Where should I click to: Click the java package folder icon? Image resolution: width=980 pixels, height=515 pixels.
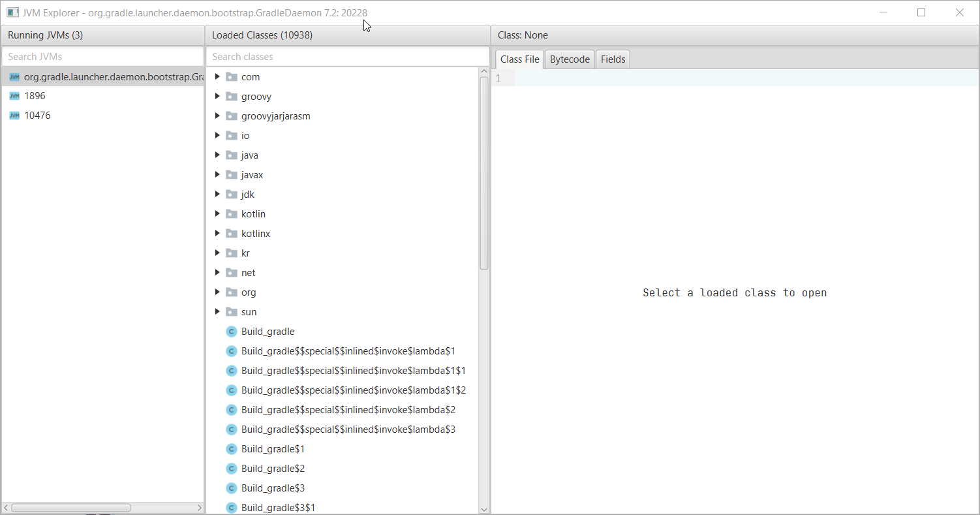point(231,155)
